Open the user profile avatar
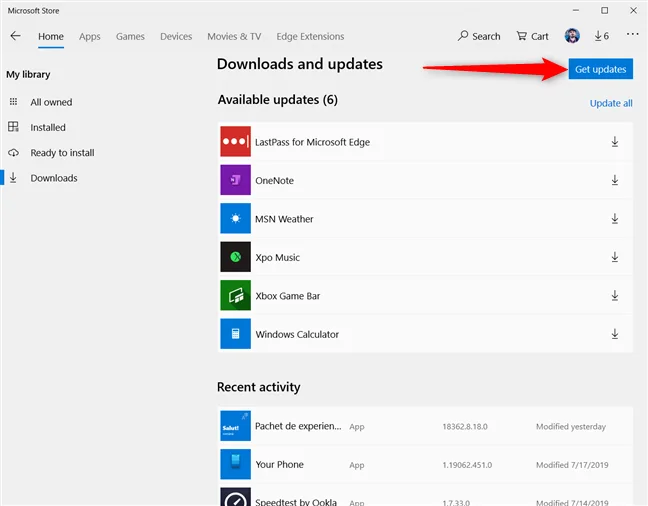This screenshot has height=506, width=648. point(572,36)
